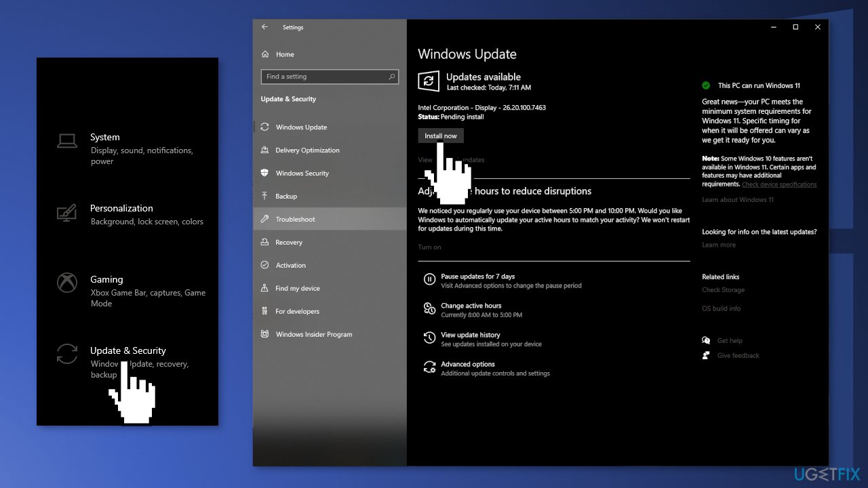Open Advanced options entry text

pos(467,364)
